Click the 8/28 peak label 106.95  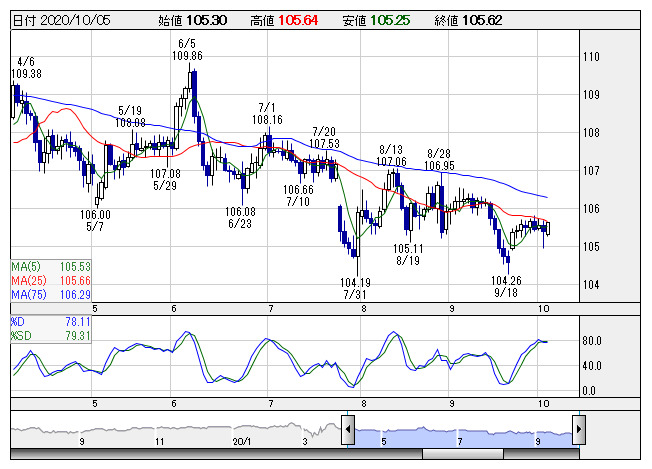439,166
